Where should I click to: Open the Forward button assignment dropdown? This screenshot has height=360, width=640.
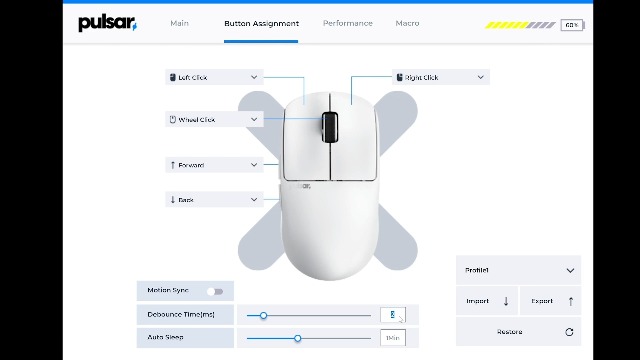(214, 165)
